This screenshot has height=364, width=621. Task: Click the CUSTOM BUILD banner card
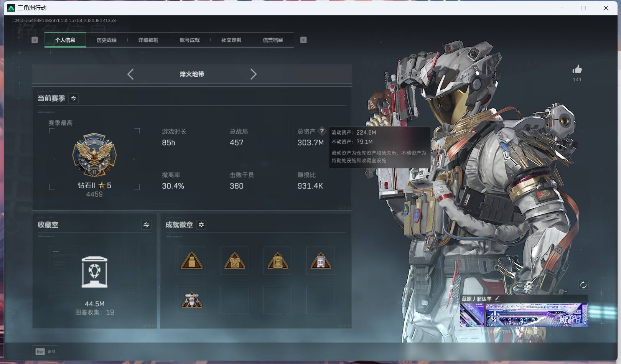[x=537, y=315]
